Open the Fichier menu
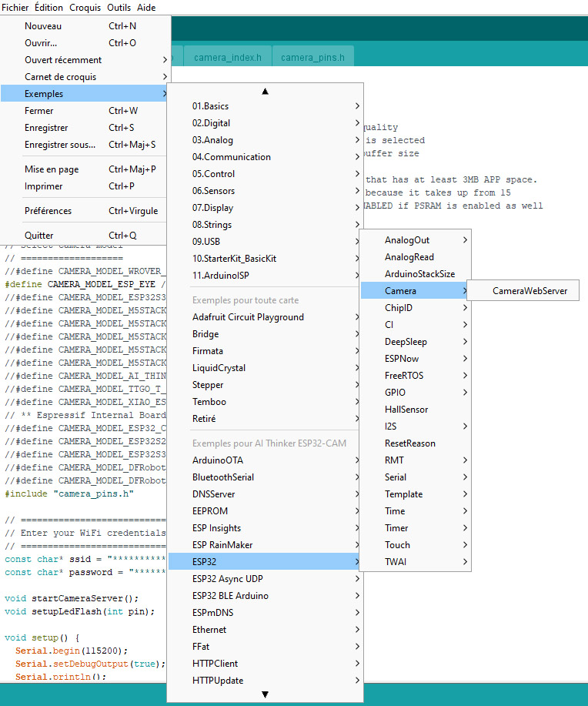The image size is (588, 706). 15,8
